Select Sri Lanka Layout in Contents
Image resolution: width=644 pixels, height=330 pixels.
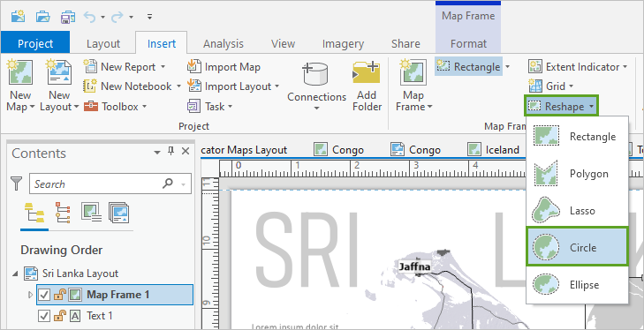(x=80, y=274)
